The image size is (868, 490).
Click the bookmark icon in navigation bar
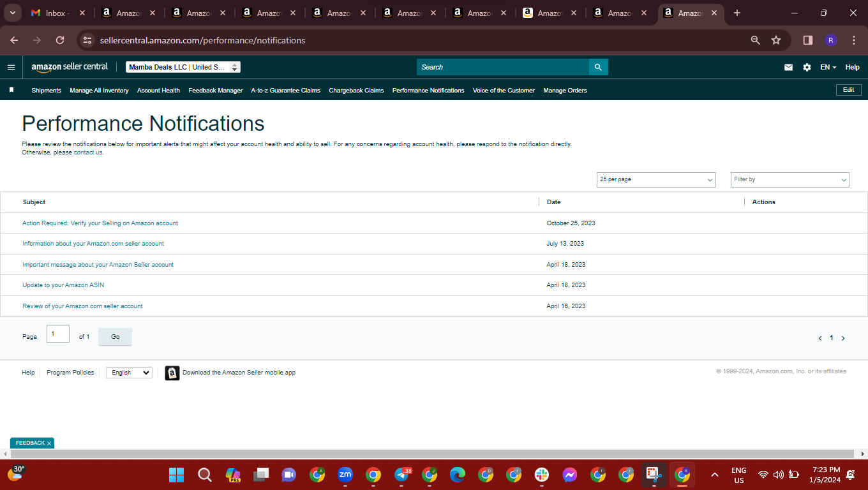coord(11,90)
